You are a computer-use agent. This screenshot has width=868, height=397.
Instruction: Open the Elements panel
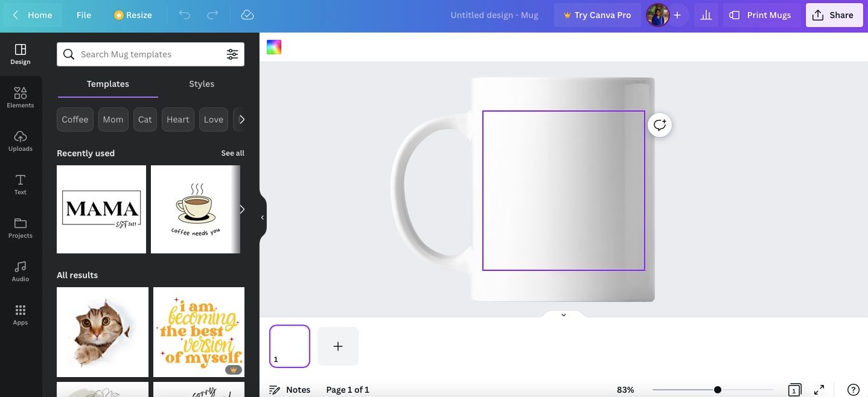(x=21, y=97)
